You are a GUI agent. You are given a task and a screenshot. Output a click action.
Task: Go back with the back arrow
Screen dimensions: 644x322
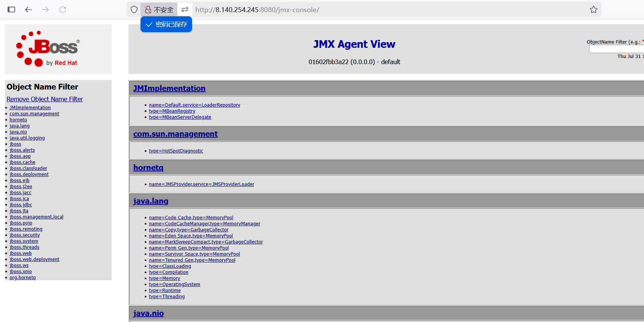[x=28, y=9]
